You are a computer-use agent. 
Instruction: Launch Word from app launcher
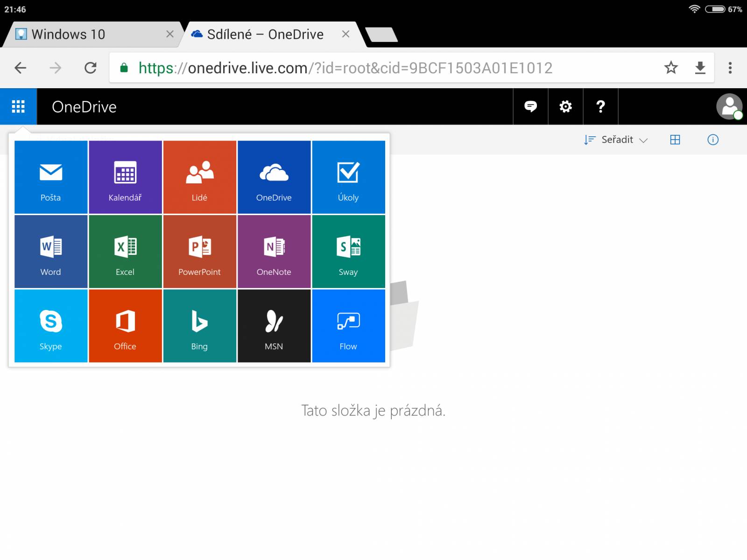pos(51,252)
